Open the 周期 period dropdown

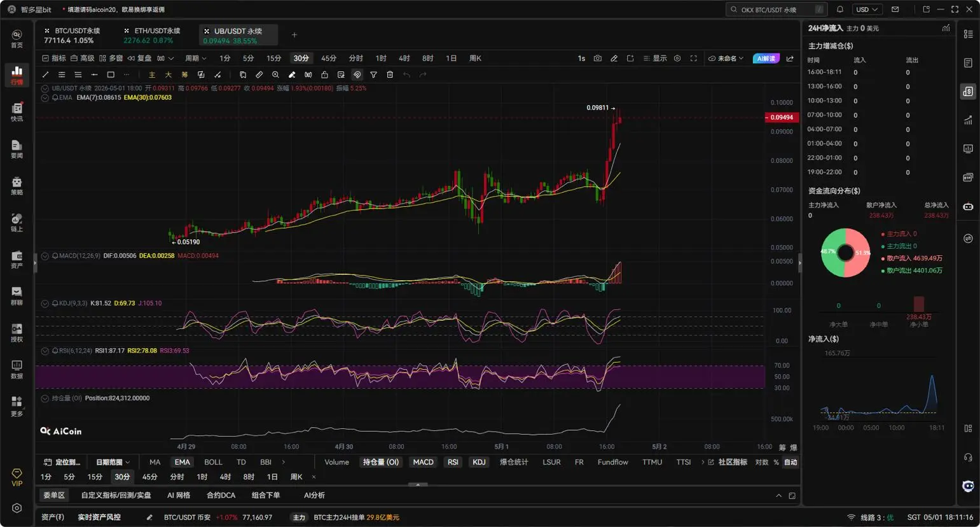click(195, 59)
